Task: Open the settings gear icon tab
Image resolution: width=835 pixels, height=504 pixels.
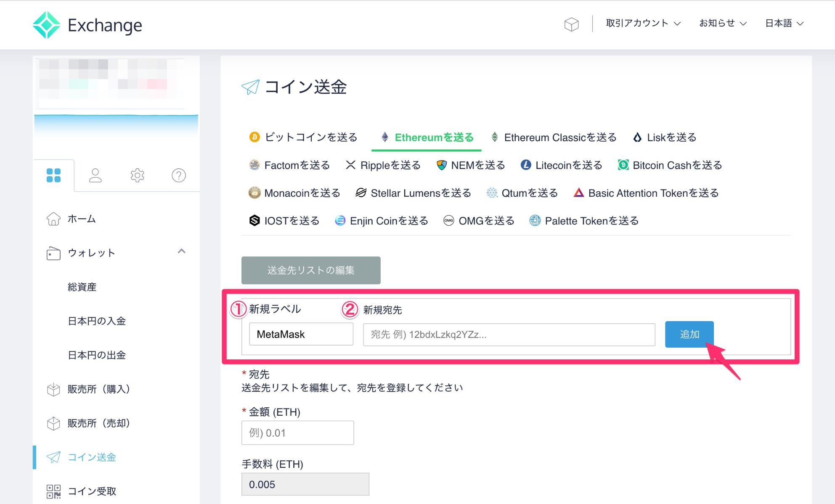Action: [x=137, y=175]
